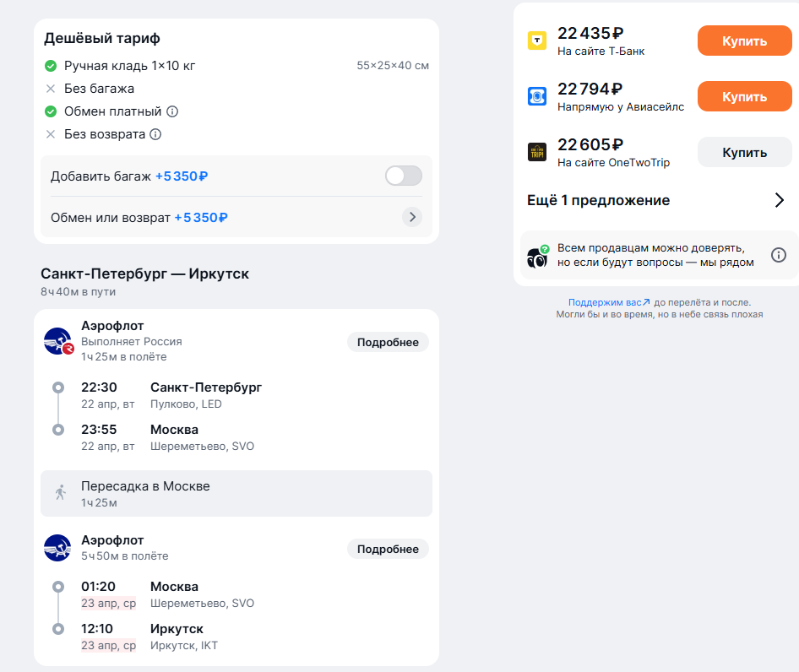799x672 pixels.
Task: Click the eyes mascot icon in trust banner
Action: [537, 257]
